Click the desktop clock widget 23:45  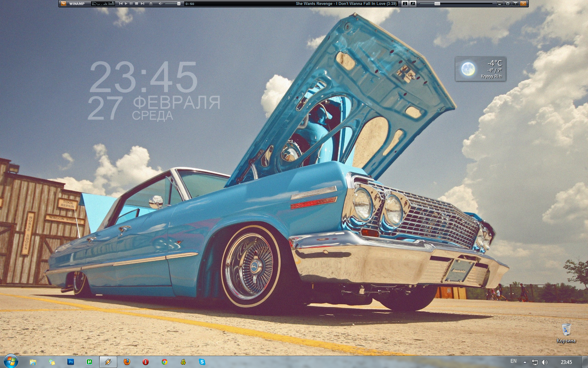point(143,77)
